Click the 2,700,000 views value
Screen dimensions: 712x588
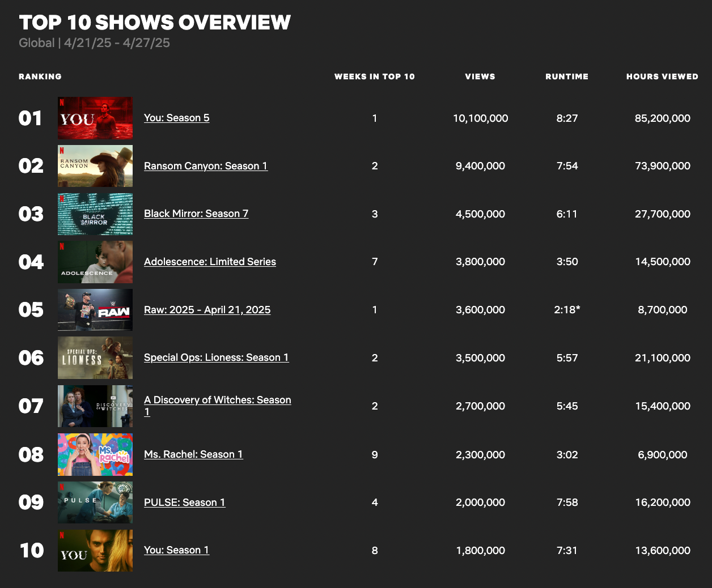click(481, 406)
